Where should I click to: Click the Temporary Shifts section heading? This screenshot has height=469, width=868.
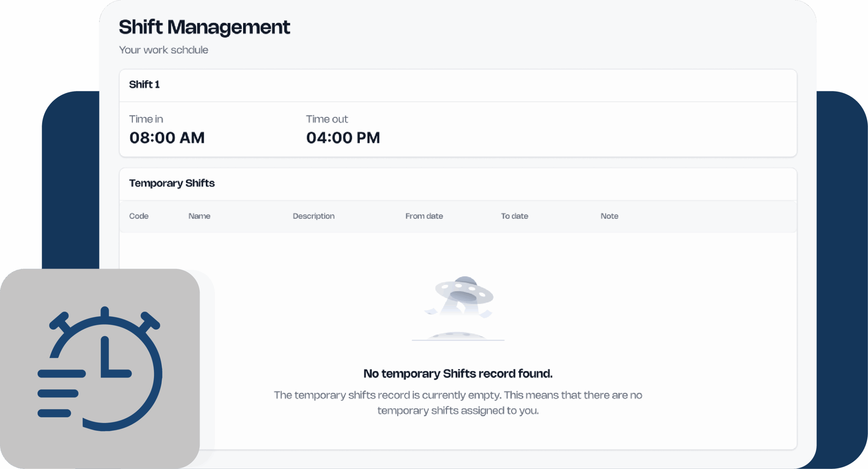[x=172, y=183]
